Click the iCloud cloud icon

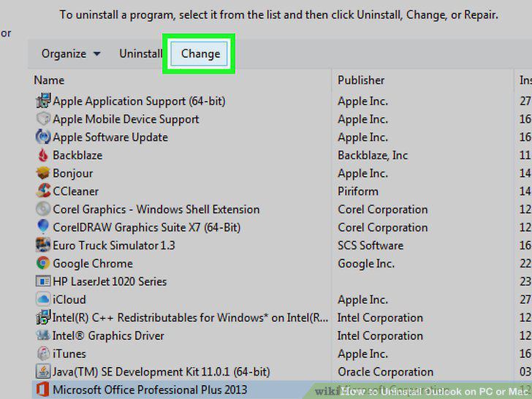43,299
